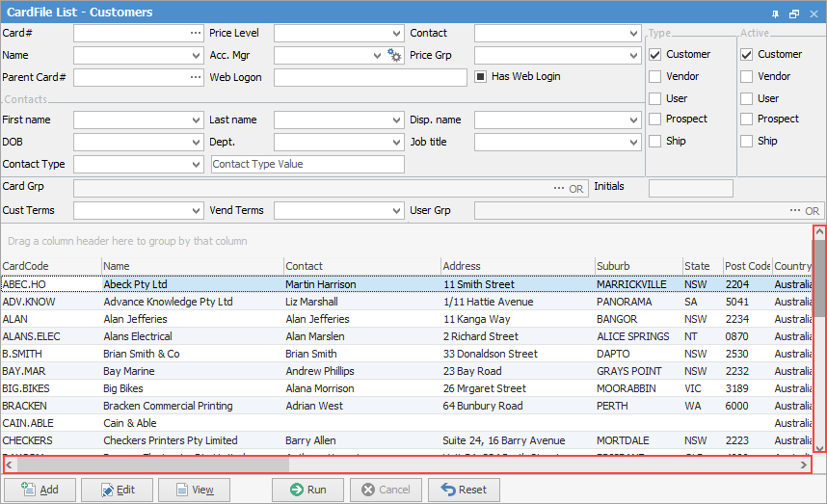Open Card Grp ellipsis selector
827x504 pixels.
[x=559, y=188]
